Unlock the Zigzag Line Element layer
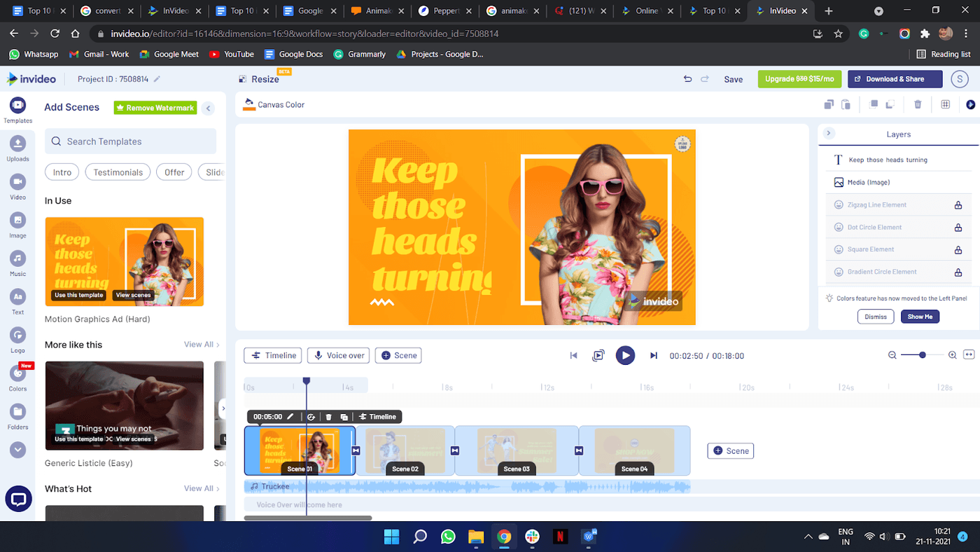 tap(958, 205)
